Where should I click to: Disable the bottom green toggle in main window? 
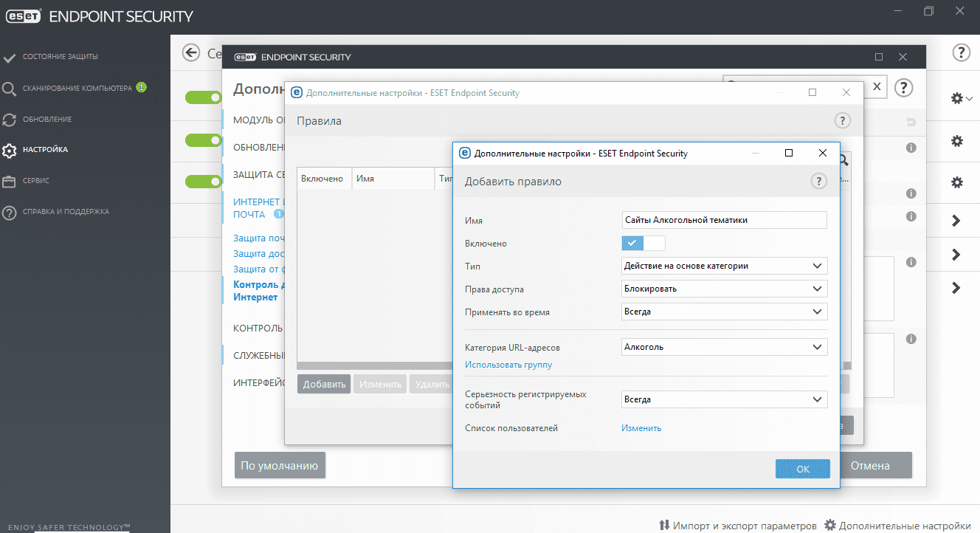[x=204, y=182]
